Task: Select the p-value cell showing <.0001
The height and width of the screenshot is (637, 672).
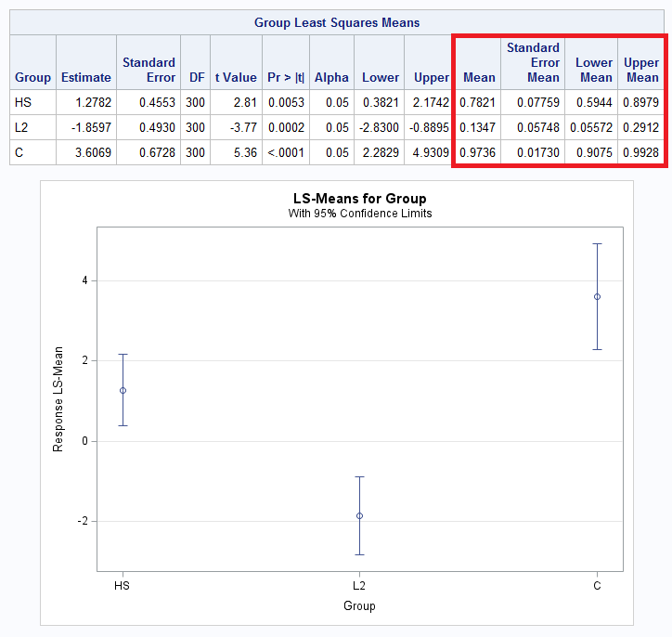Action: (x=285, y=151)
